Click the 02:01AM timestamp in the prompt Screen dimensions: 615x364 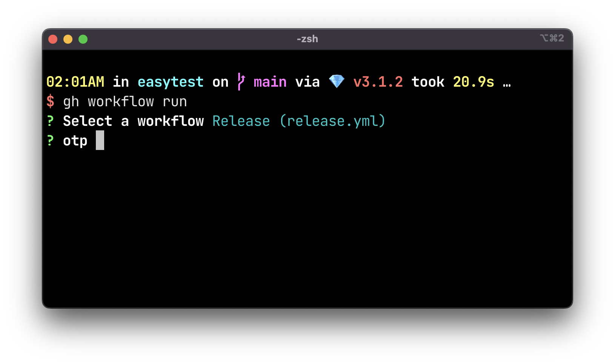coord(75,82)
